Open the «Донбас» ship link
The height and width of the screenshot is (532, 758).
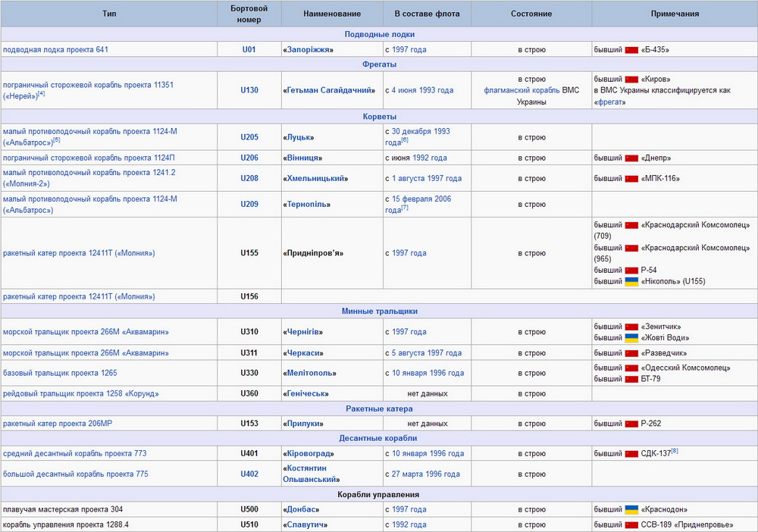[301, 510]
